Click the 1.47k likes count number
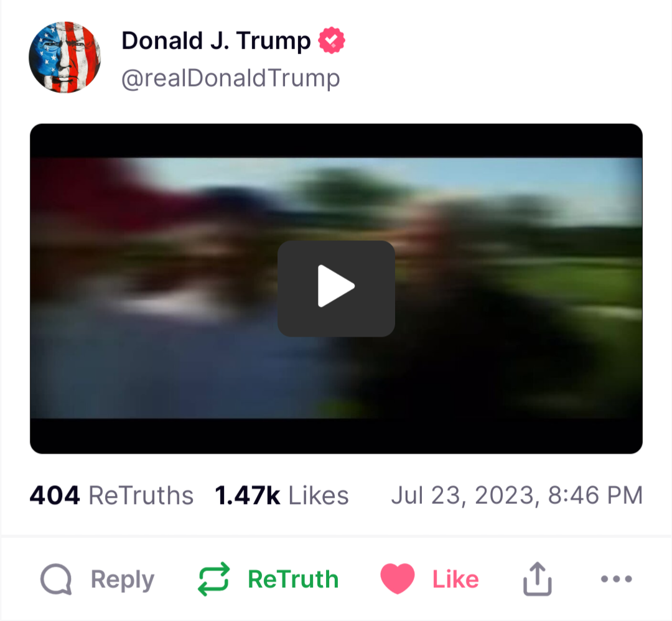Image resolution: width=672 pixels, height=621 pixels. point(247,495)
